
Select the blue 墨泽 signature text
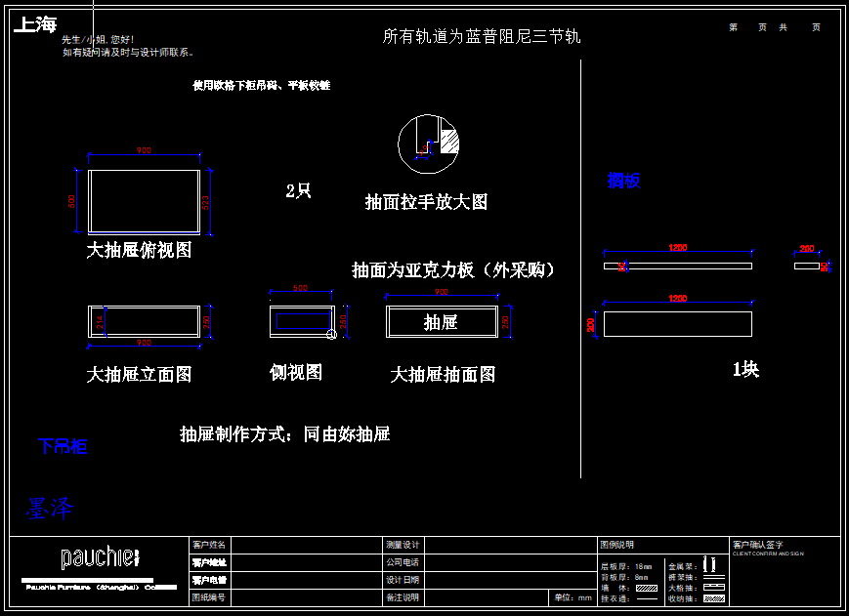click(x=50, y=508)
